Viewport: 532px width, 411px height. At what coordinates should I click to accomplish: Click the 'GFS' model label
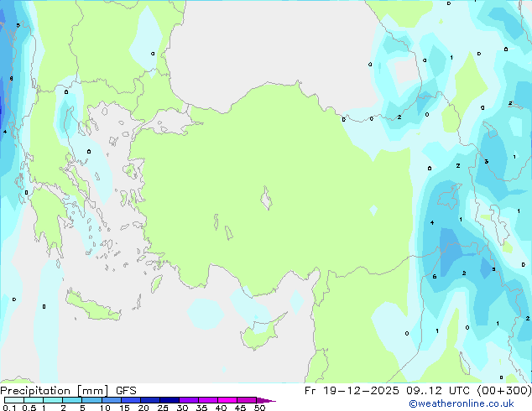click(126, 391)
